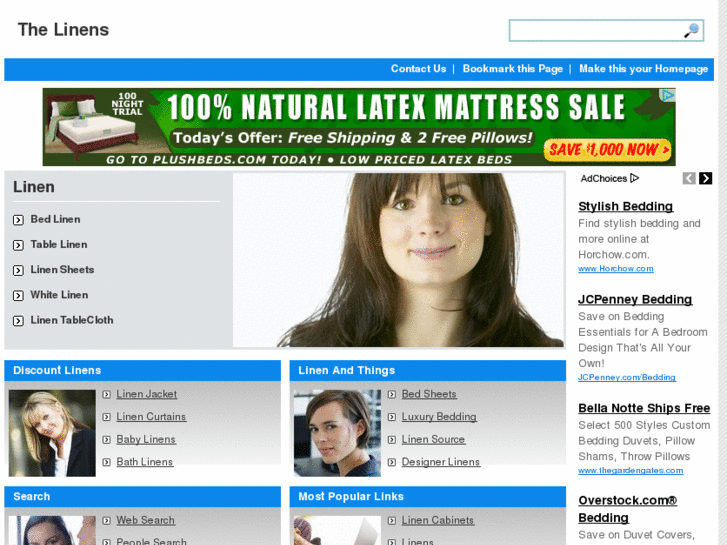Open the Bed Sheets link
The width and height of the screenshot is (727, 545).
point(429,394)
